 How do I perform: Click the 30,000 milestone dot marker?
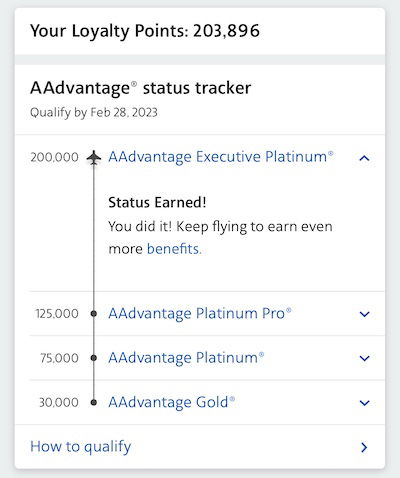click(x=94, y=402)
